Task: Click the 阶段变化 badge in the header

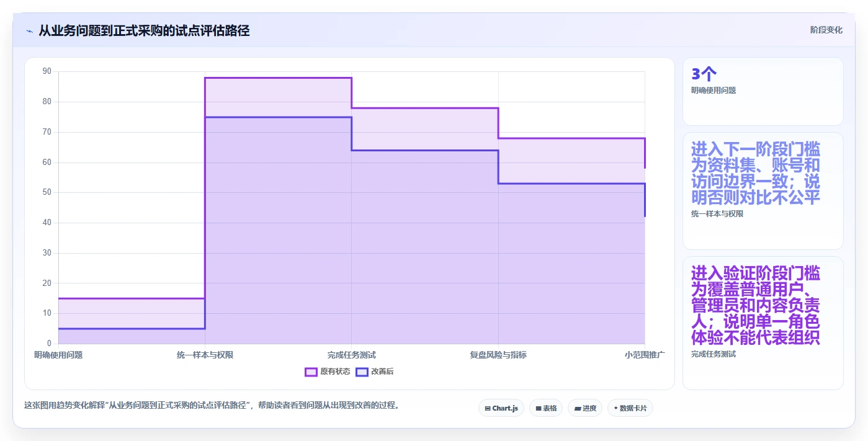Action: [x=826, y=30]
